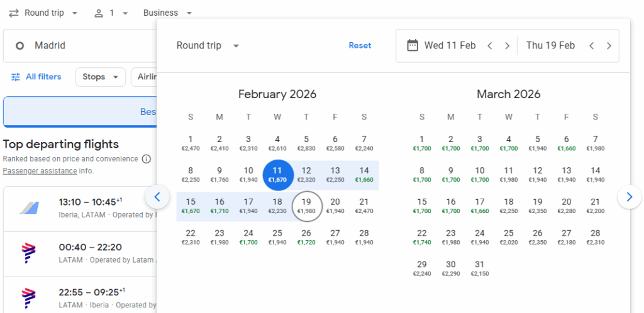Choose March 6 priced €1,660
Viewport: 644px width, 313px height.
point(566,143)
